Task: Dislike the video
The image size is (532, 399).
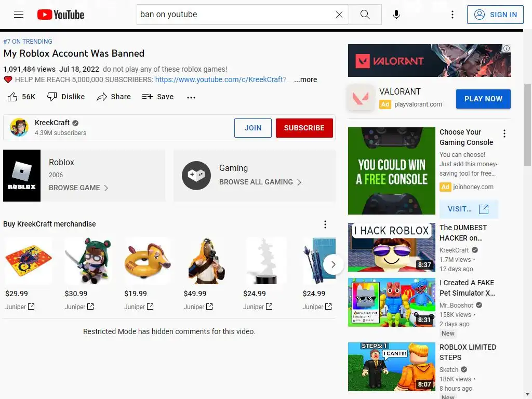Action: [66, 97]
